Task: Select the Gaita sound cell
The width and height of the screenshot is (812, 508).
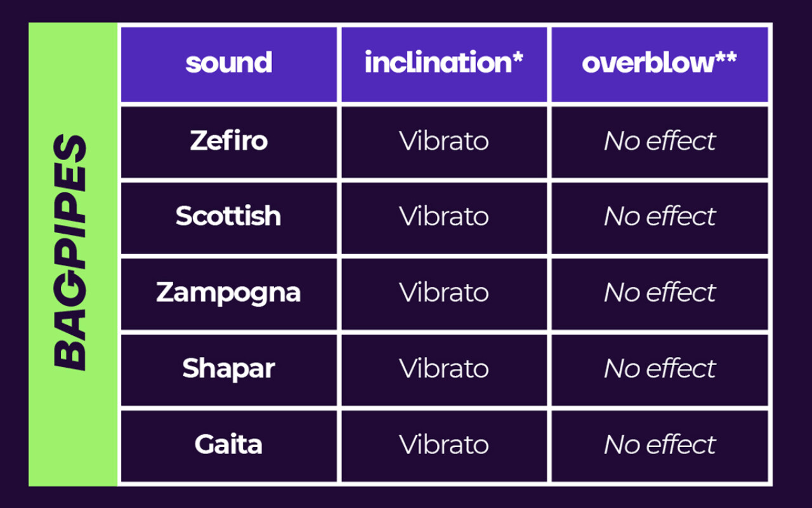Action: click(228, 446)
